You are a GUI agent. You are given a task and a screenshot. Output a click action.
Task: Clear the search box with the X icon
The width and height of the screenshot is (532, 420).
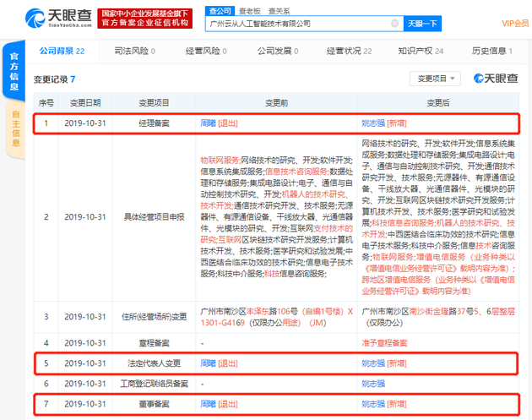click(x=394, y=24)
